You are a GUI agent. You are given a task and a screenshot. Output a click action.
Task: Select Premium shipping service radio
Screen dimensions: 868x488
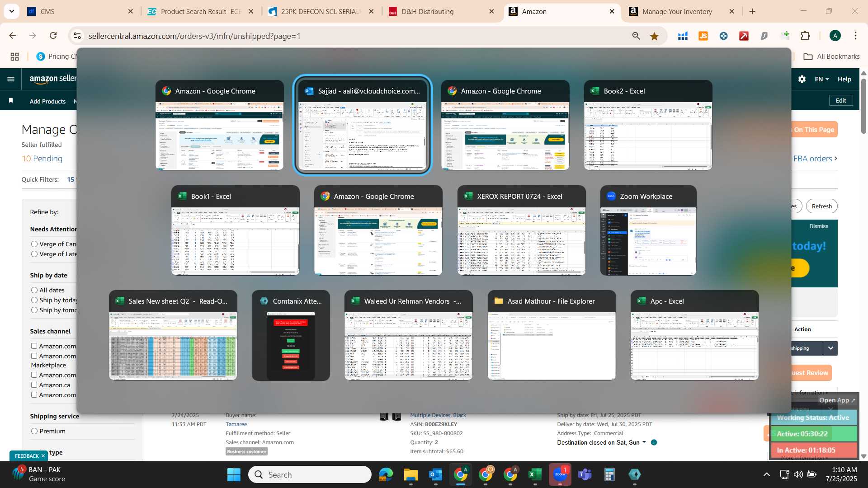pyautogui.click(x=34, y=431)
